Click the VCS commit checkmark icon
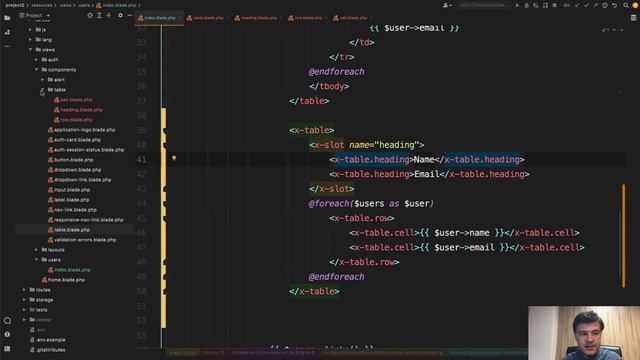The height and width of the screenshot is (360, 640). pos(586,5)
